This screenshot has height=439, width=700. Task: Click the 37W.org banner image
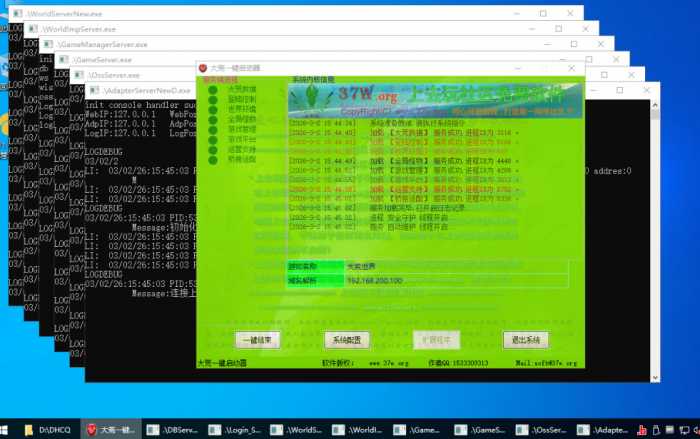[x=432, y=99]
